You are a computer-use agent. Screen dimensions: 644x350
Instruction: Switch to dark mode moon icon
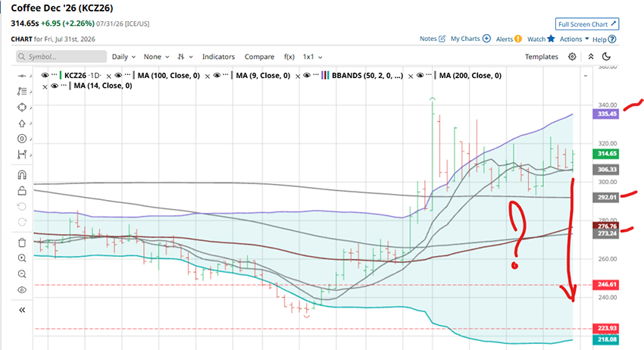tap(606, 57)
